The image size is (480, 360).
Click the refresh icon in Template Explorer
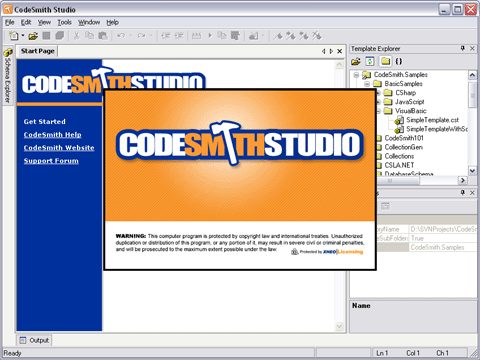(x=370, y=61)
